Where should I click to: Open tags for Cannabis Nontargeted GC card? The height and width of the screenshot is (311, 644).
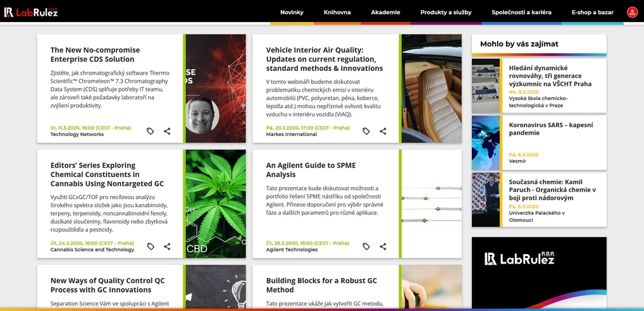point(151,247)
